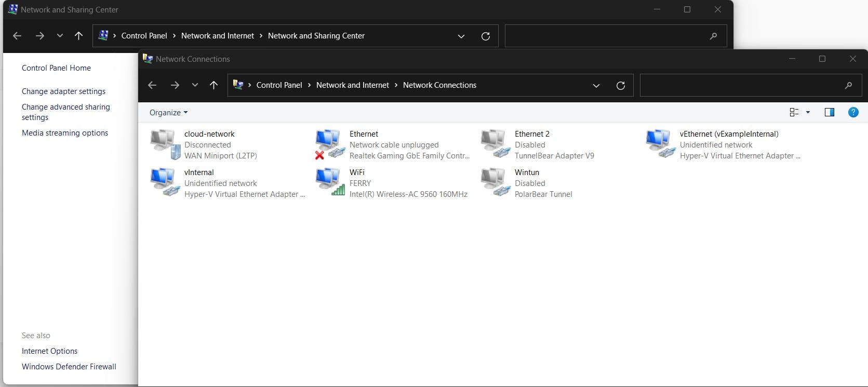Click Control Panel breadcrumb in Network Connections
The image size is (868, 387).
(279, 85)
